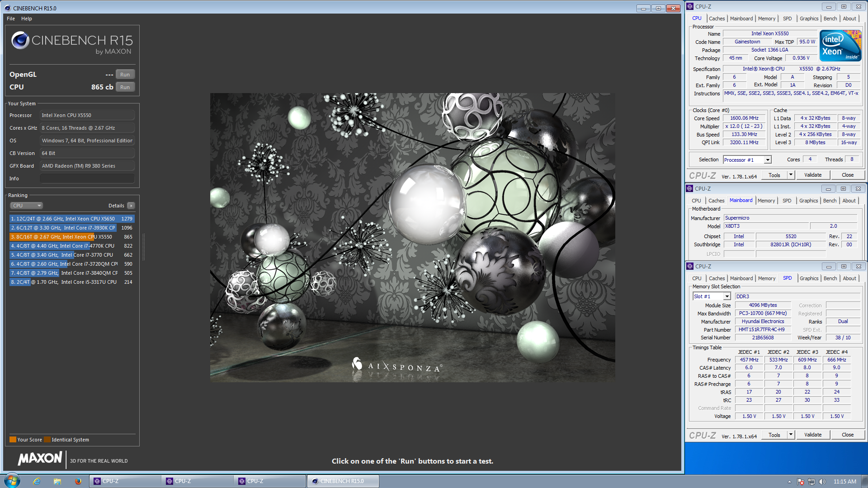
Task: Click the network tray icon
Action: (x=811, y=482)
